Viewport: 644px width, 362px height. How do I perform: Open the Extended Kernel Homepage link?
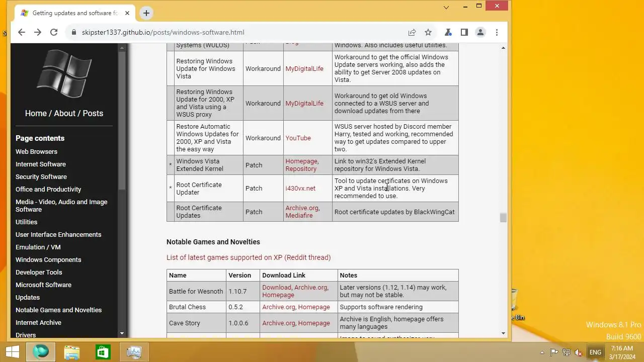pyautogui.click(x=301, y=161)
